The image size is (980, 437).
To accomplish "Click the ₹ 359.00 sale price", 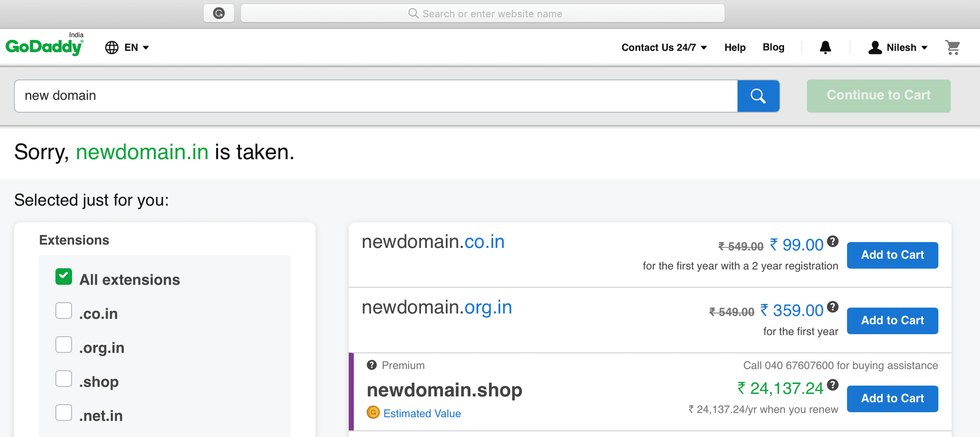I will [792, 311].
